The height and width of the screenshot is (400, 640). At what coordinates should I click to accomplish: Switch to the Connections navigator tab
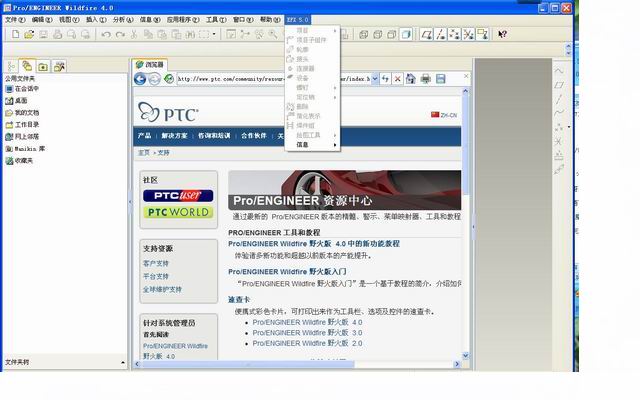click(59, 66)
